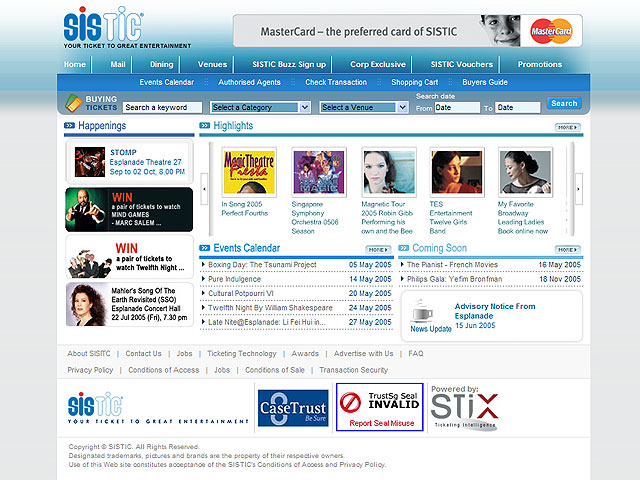Screen dimensions: 640x480
Task: Open the Advertise with Us footer link
Action: (363, 353)
